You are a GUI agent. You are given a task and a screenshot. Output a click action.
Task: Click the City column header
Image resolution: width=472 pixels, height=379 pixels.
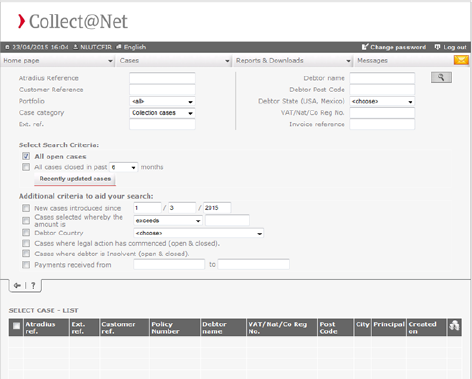tap(363, 327)
